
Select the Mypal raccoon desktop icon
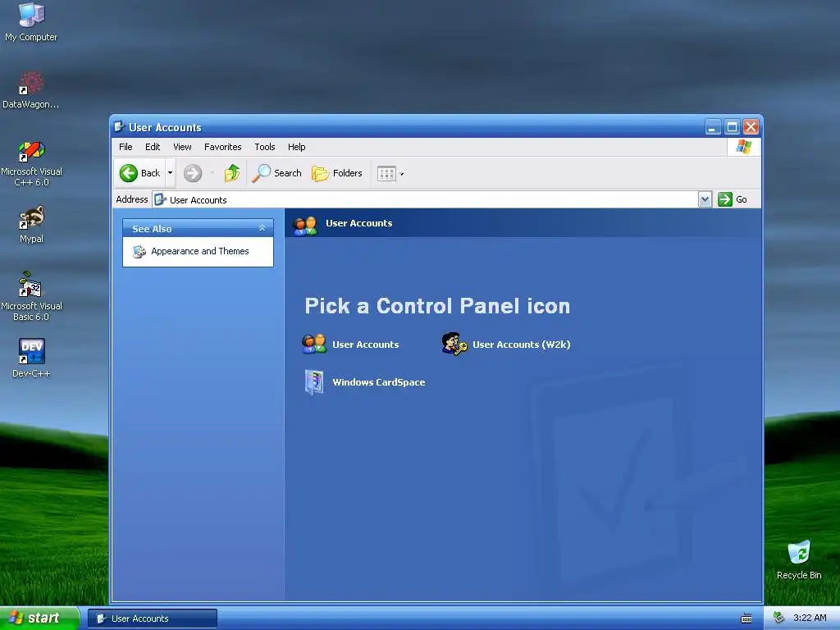click(x=31, y=225)
